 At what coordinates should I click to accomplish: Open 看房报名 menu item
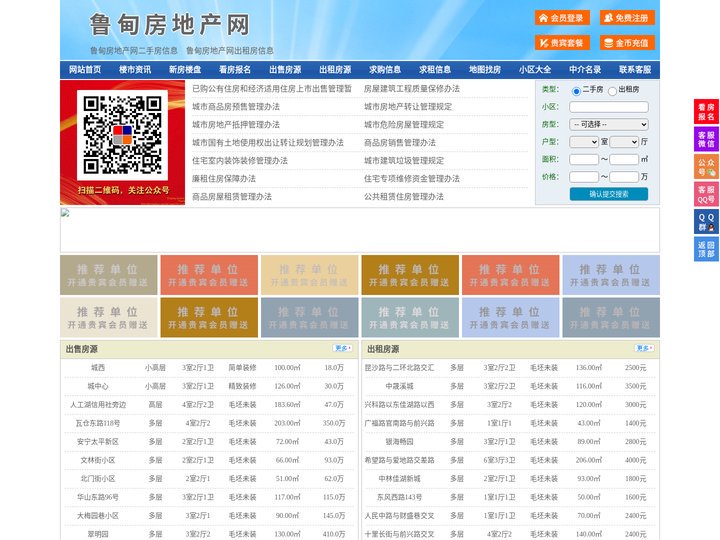click(x=235, y=70)
